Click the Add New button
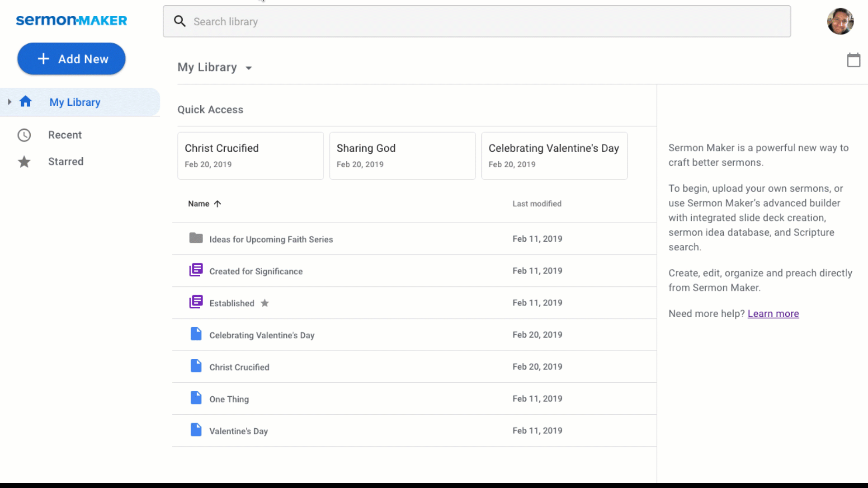Screen dimensions: 868x488 pos(71,59)
